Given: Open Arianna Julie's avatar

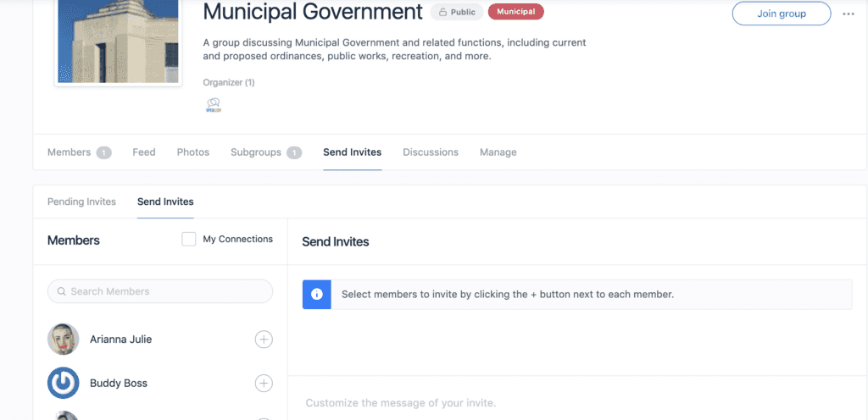Looking at the screenshot, I should (x=63, y=340).
